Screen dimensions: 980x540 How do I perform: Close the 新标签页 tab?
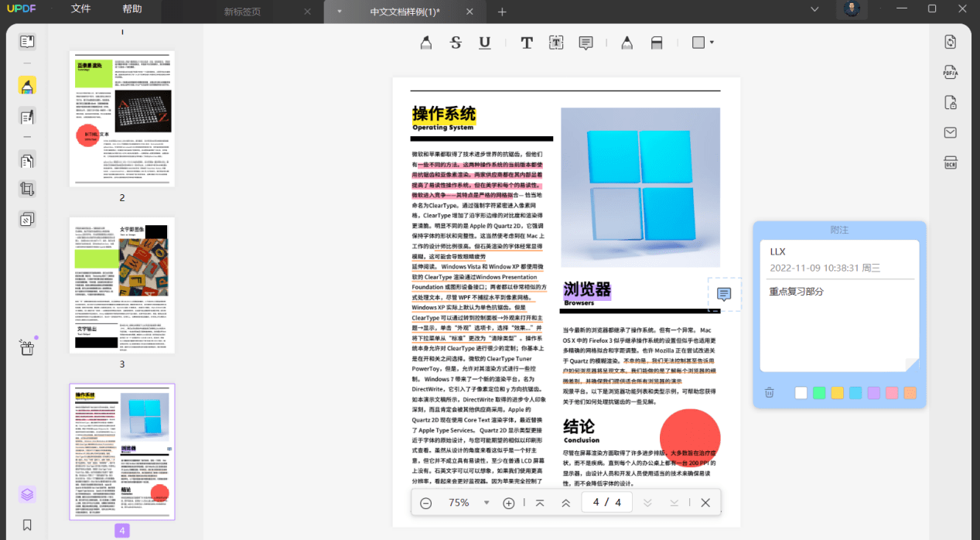(x=308, y=12)
